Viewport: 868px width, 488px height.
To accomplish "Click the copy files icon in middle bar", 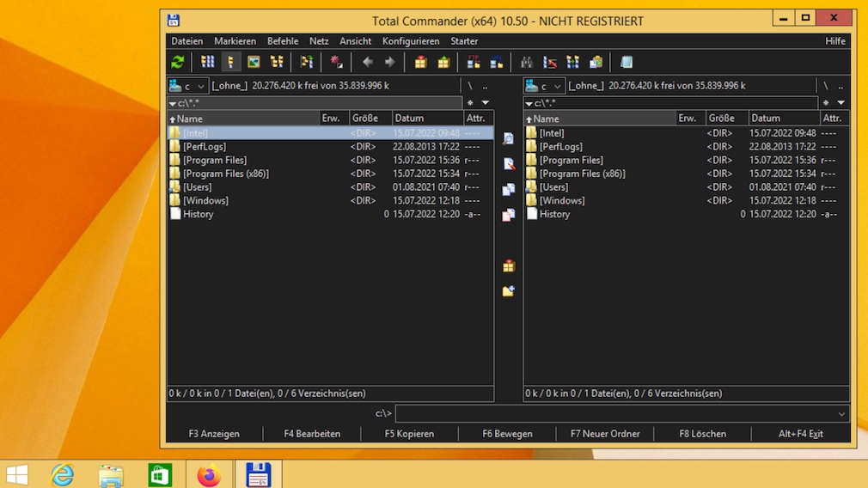I will tap(508, 189).
